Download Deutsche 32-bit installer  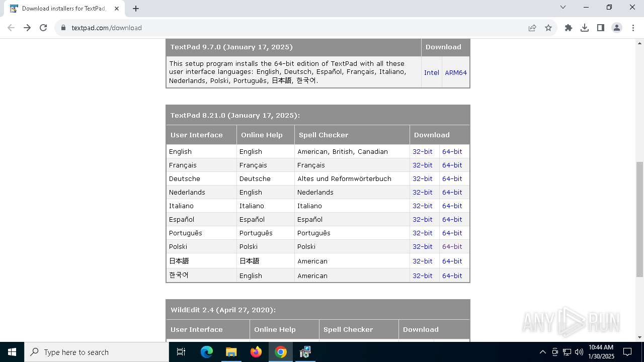[x=423, y=178]
